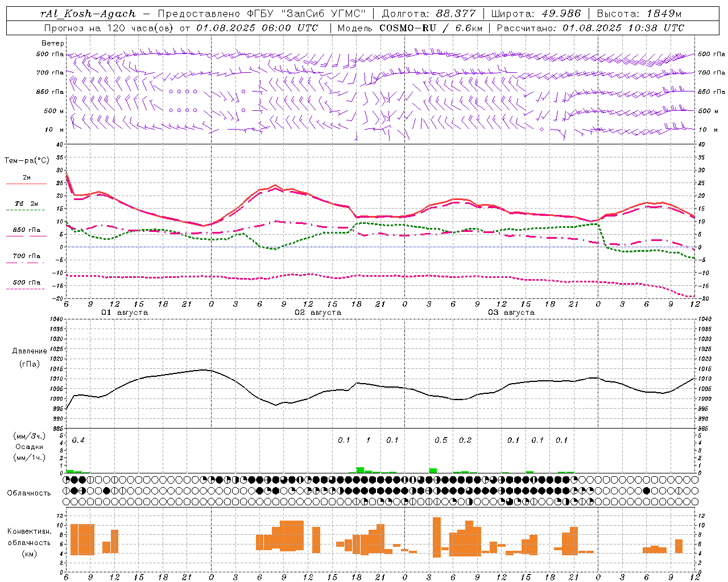Click the 0.4 precipitation value

78,440
